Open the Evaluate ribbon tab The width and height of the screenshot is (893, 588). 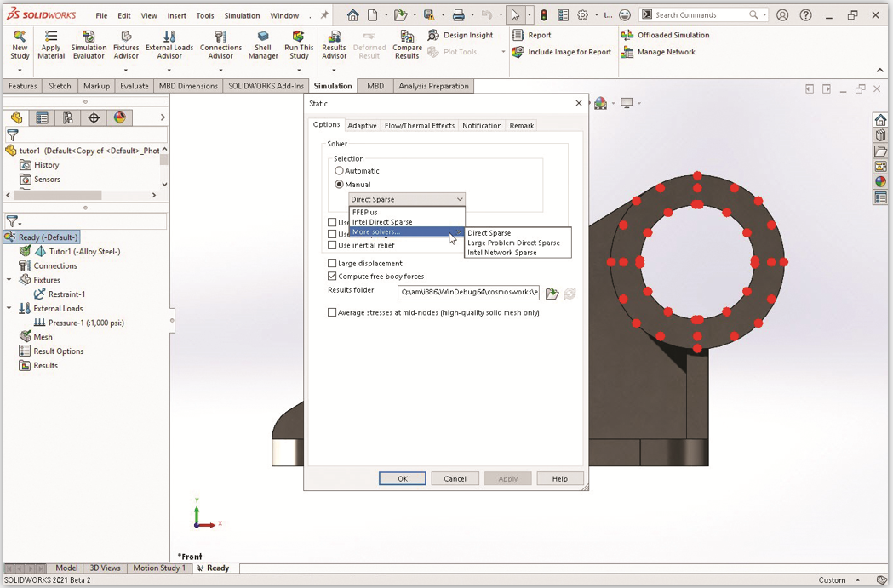coord(135,86)
